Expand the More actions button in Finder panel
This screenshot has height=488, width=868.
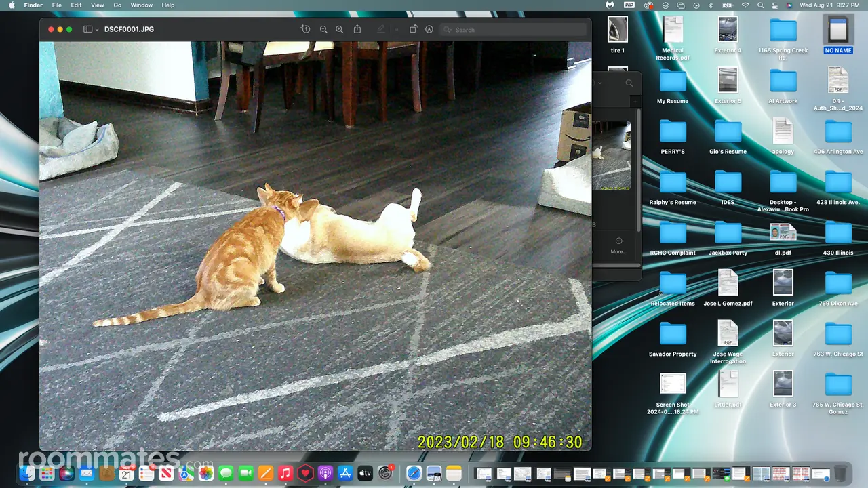(618, 245)
